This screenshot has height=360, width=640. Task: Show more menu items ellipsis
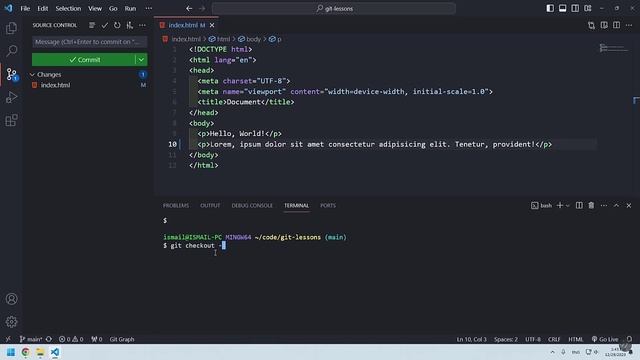pyautogui.click(x=149, y=9)
